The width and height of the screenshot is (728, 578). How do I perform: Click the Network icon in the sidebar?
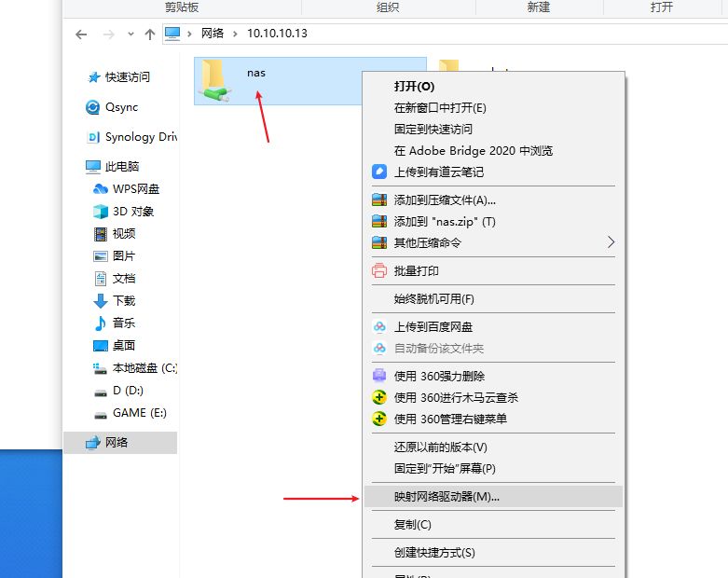(x=93, y=443)
